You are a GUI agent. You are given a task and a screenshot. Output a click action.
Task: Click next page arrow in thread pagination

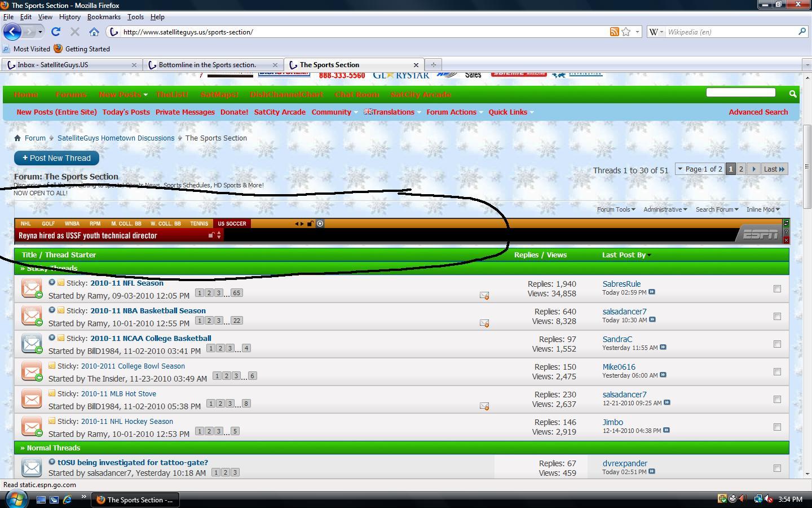(x=753, y=169)
